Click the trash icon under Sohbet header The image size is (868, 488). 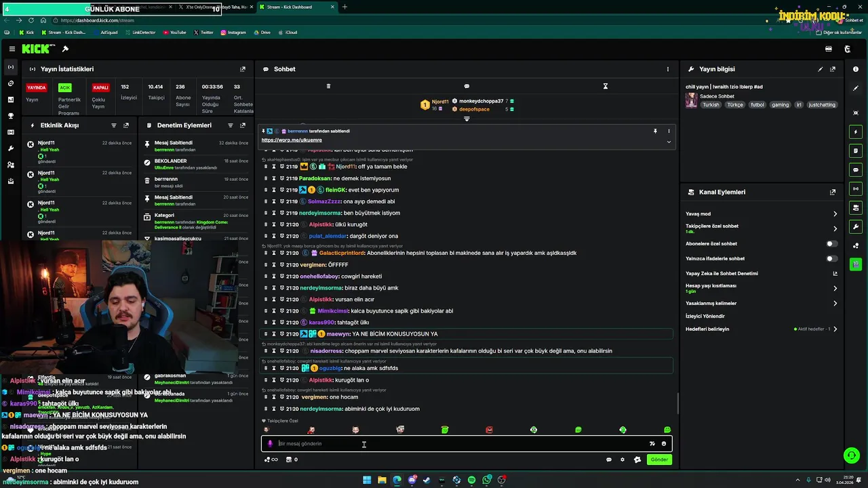(x=328, y=86)
